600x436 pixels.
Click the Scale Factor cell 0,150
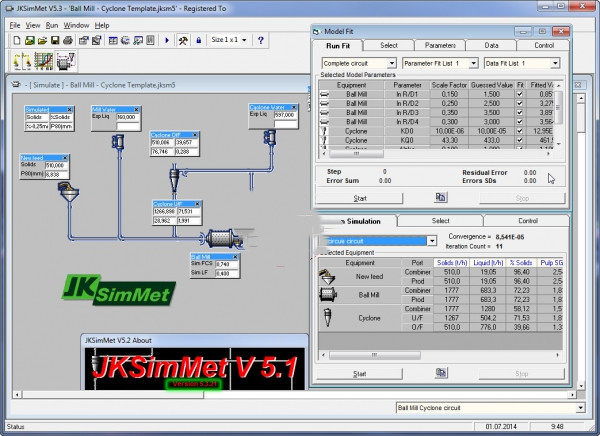pos(449,94)
